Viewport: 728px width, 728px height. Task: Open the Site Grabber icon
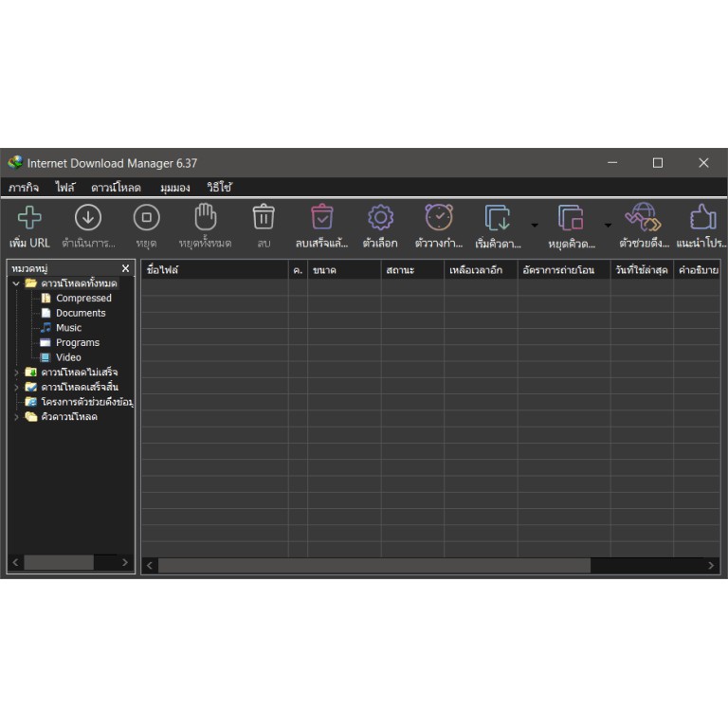pos(644,217)
